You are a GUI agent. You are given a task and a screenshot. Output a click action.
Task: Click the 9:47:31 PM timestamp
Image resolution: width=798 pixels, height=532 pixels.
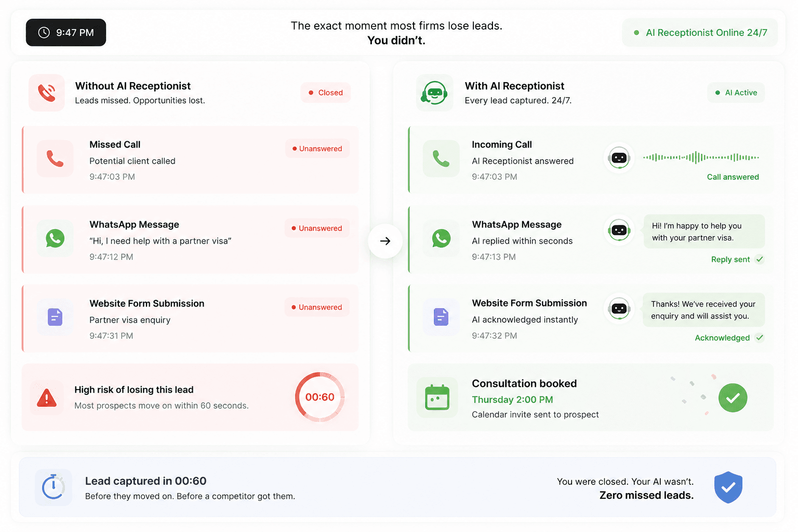point(111,336)
